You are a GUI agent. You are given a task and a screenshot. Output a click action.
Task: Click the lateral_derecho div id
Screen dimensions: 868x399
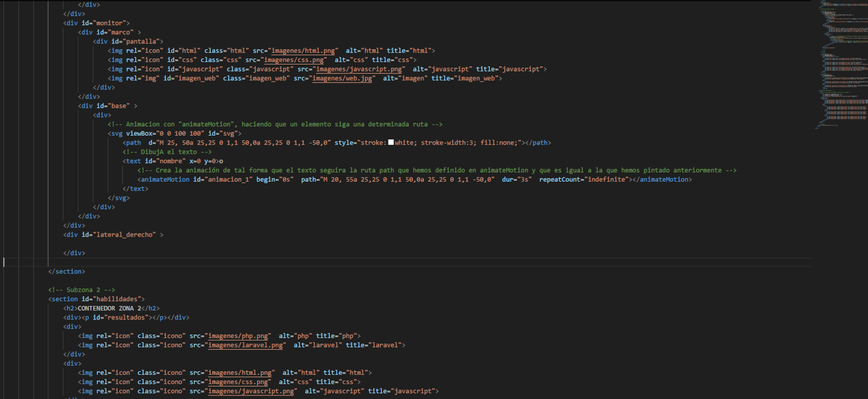(125, 235)
